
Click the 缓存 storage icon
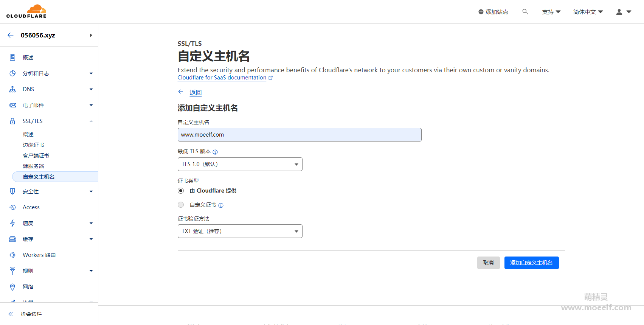tap(12, 239)
